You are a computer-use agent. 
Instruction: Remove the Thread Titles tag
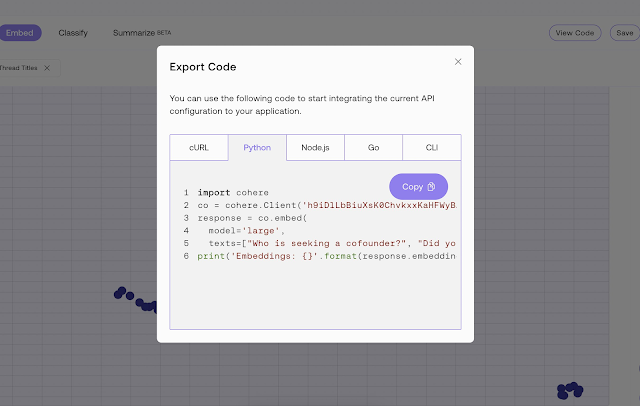pyautogui.click(x=47, y=68)
